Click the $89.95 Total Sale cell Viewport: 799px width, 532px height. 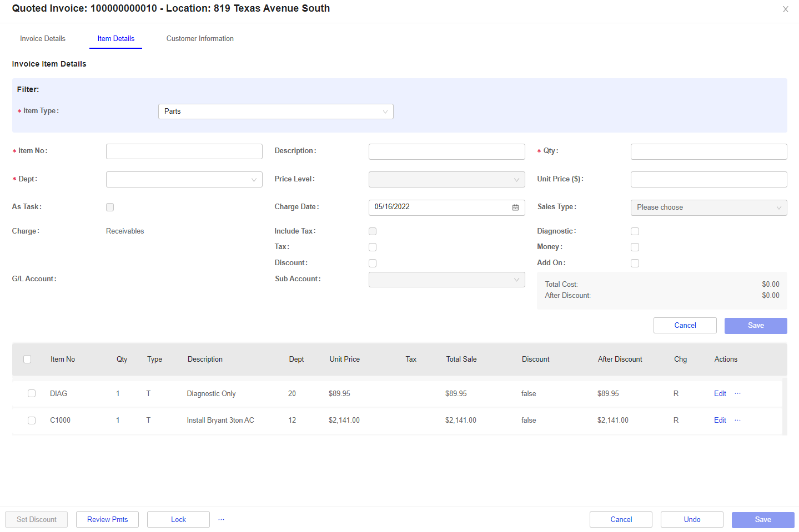pos(456,393)
